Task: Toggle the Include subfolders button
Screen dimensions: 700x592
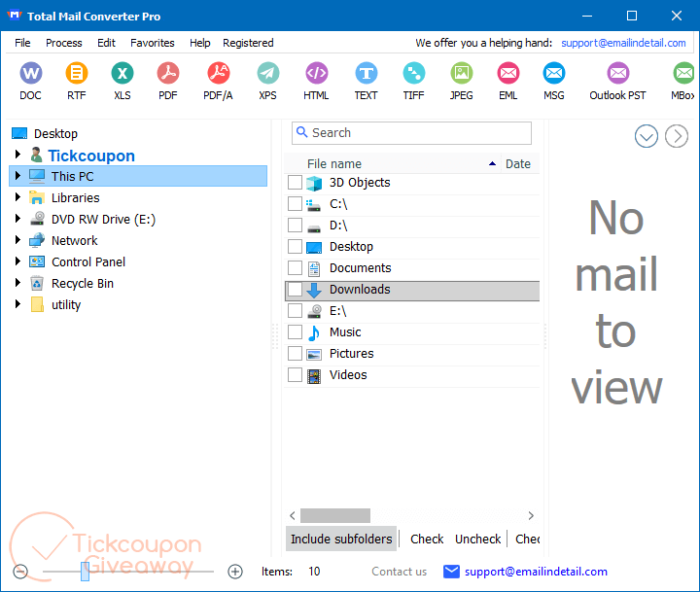Action: [x=341, y=539]
